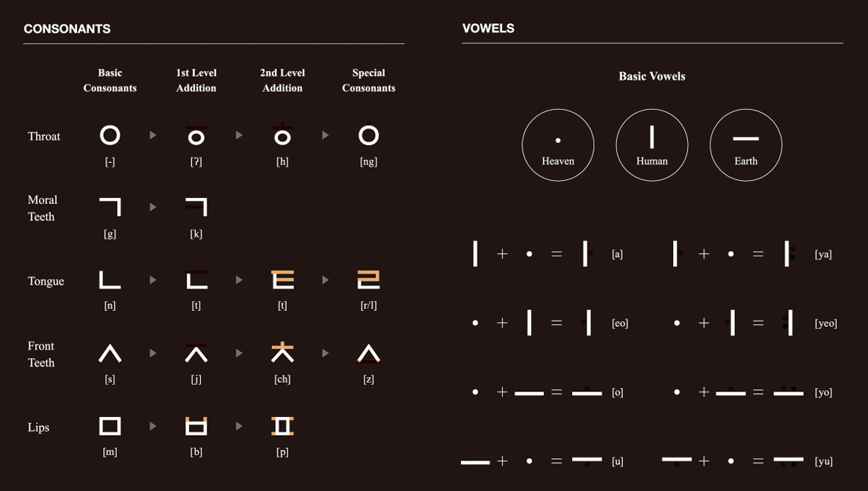
Task: Select the [k] consonant glyph
Action: tap(196, 207)
